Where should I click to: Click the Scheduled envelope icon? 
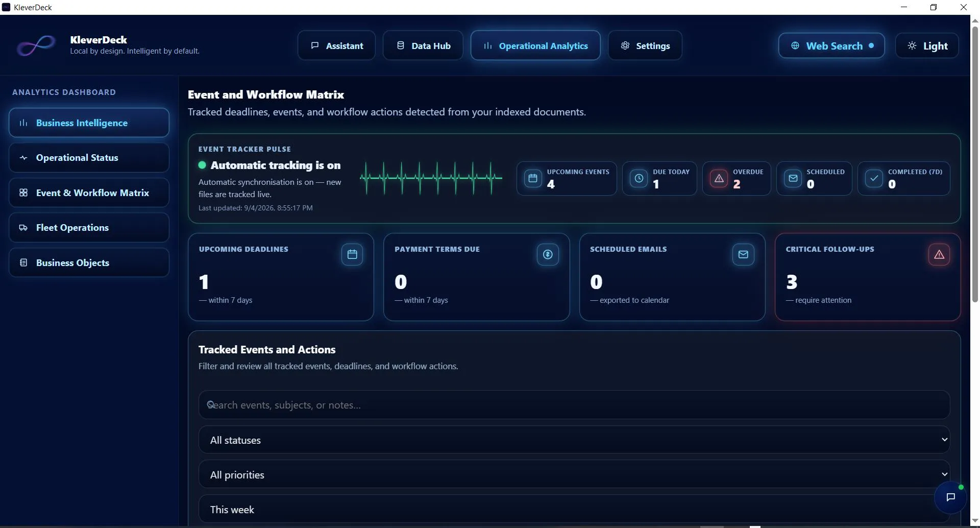tap(793, 178)
